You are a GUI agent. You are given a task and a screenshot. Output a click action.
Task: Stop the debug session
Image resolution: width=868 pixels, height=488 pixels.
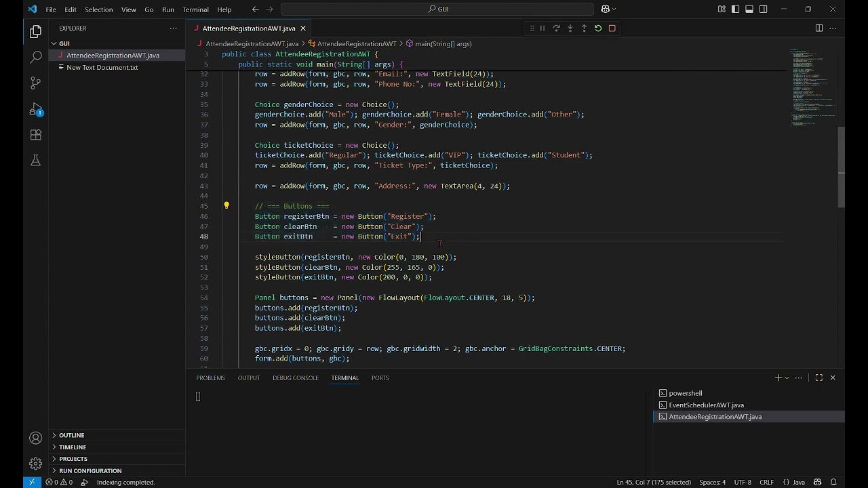point(612,28)
